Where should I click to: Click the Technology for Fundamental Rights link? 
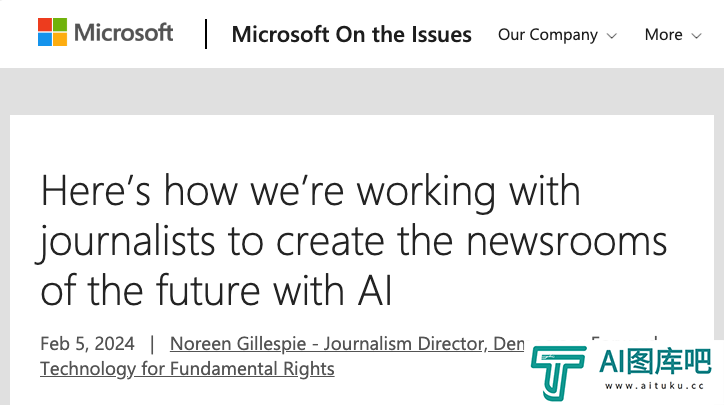(187, 369)
